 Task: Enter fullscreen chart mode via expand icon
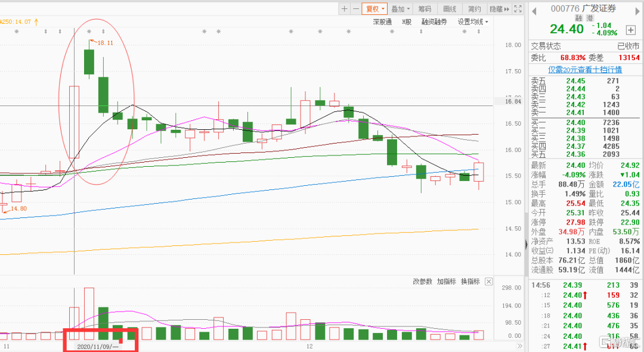[x=516, y=9]
